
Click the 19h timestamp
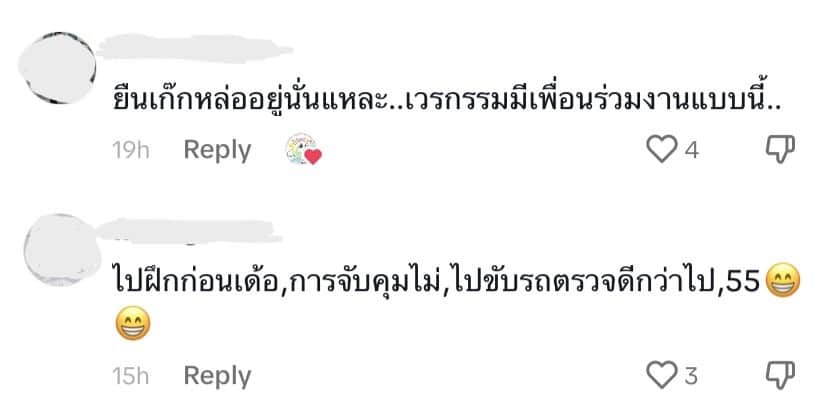click(x=131, y=150)
